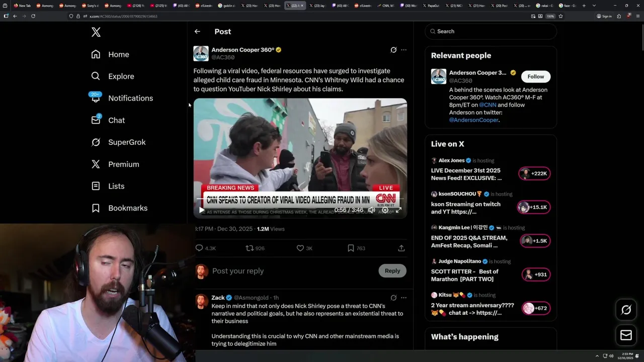
Task: Join Judge Napolitano live +931
Action: click(536, 275)
